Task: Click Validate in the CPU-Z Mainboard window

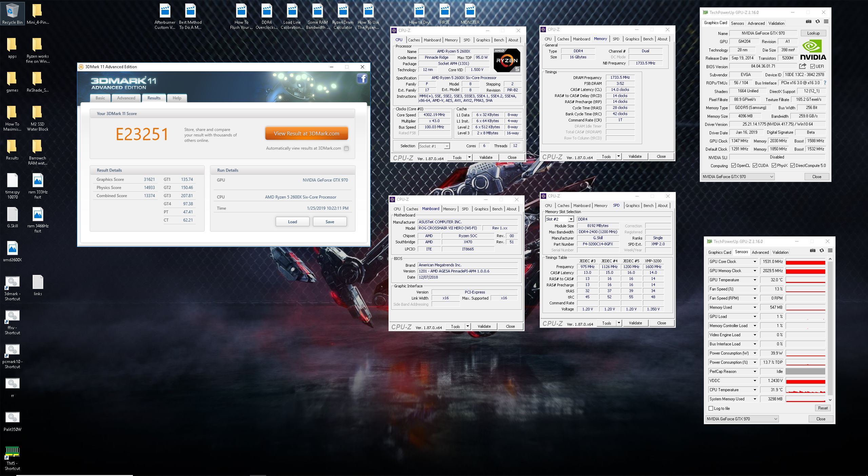Action: (484, 326)
